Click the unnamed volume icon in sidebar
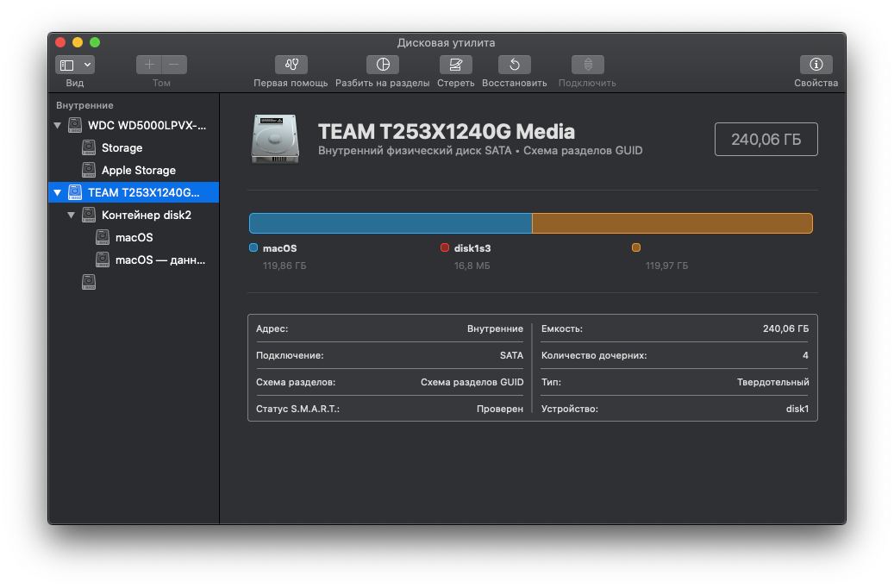894x588 pixels. tap(89, 282)
